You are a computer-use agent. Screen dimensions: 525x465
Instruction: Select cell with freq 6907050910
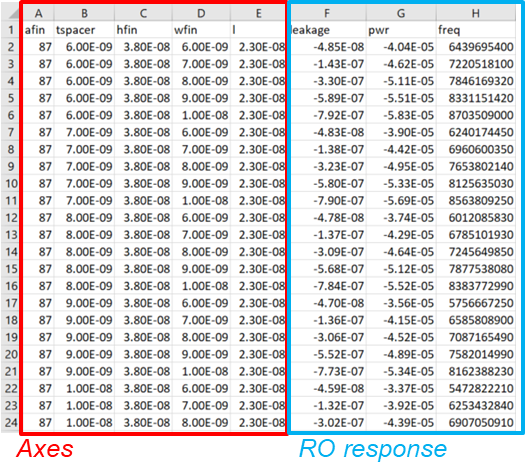tap(476, 422)
